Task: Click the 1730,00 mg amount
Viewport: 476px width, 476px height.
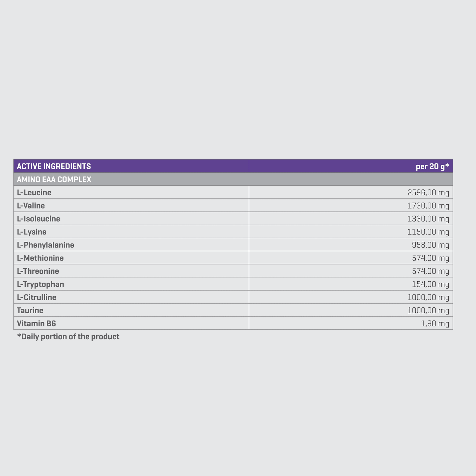Action: pyautogui.click(x=428, y=206)
